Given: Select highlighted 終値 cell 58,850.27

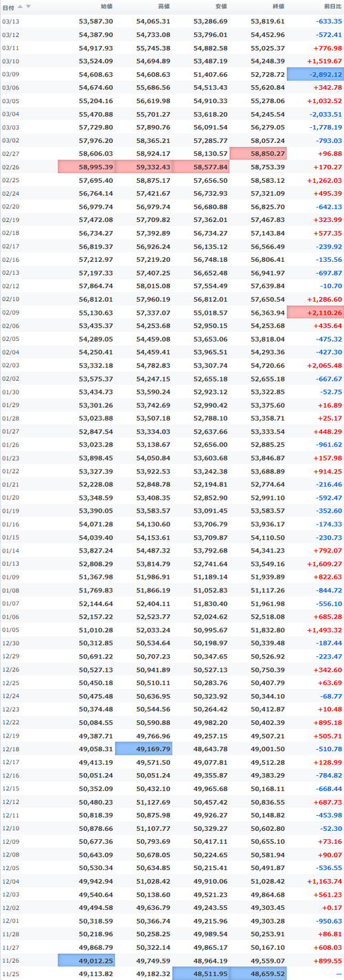Looking at the screenshot, I should point(258,155).
